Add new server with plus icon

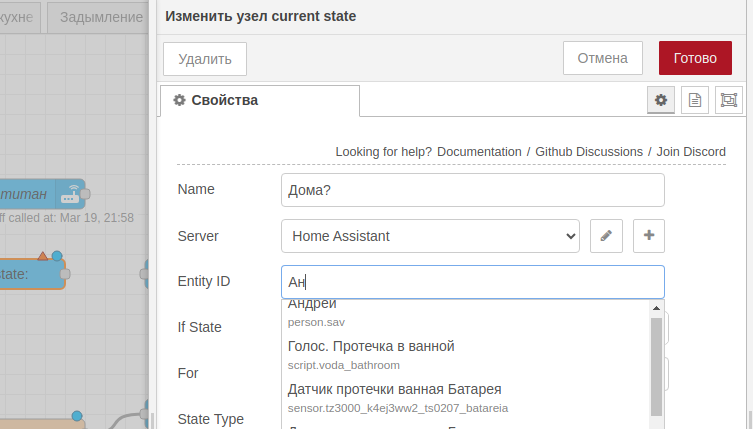tap(649, 236)
